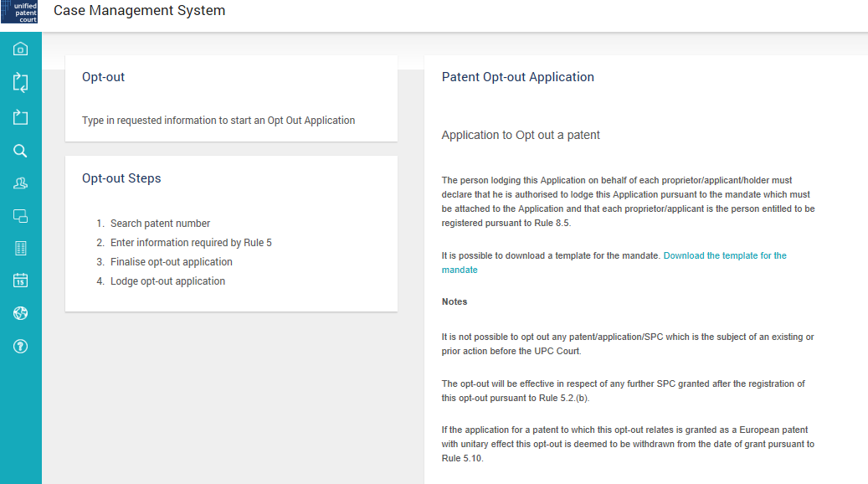Click the Case Management System title
Screen dimensions: 868x484
(139, 11)
